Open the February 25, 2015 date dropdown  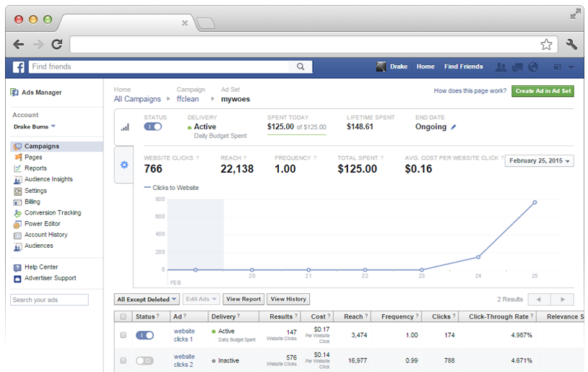tap(540, 161)
